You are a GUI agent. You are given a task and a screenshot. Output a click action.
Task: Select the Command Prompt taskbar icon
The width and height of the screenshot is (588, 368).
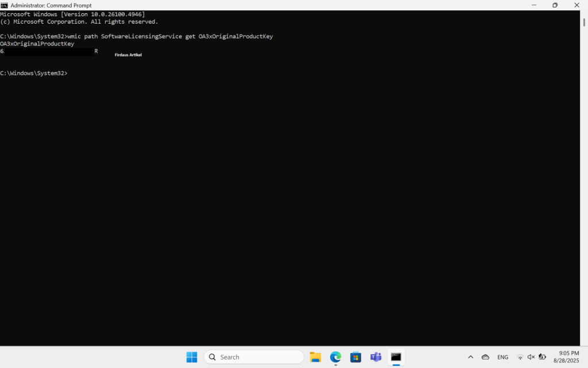[x=396, y=357]
